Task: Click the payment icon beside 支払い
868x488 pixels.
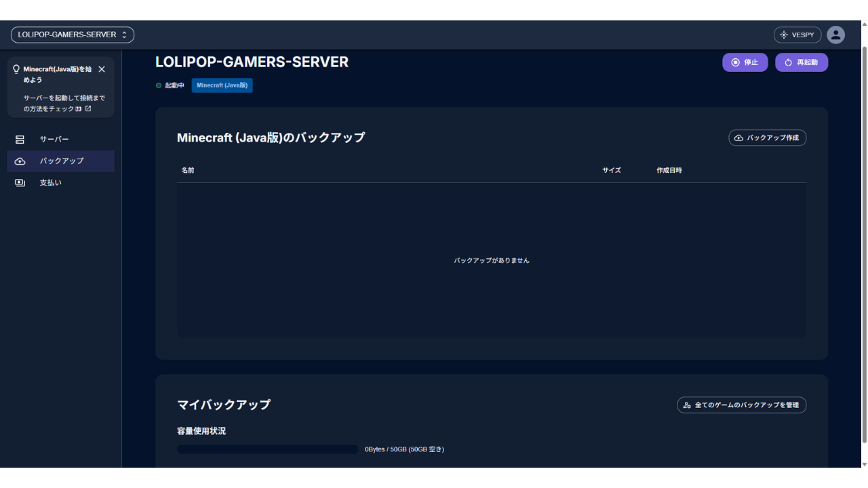Action: (20, 182)
